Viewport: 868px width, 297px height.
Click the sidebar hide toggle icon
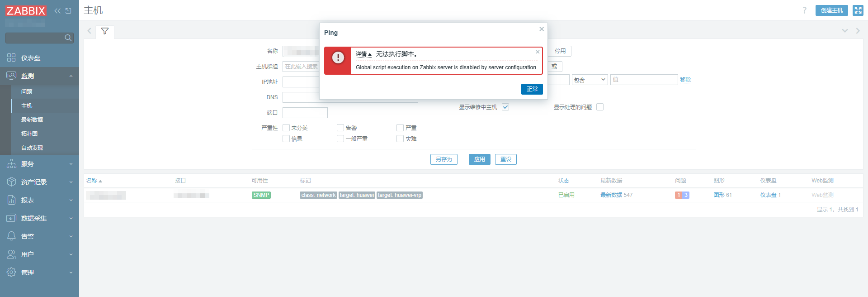click(x=68, y=11)
